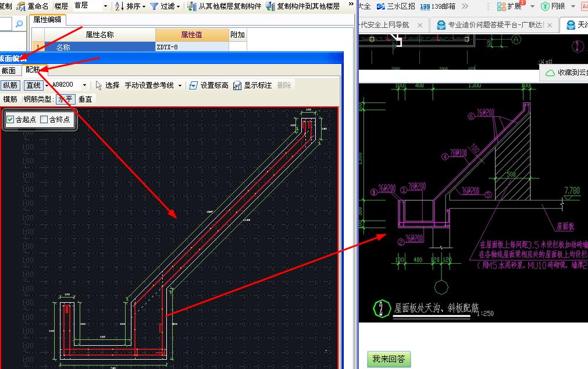Click the 属性值 column header
The height and width of the screenshot is (369, 588).
tap(192, 35)
